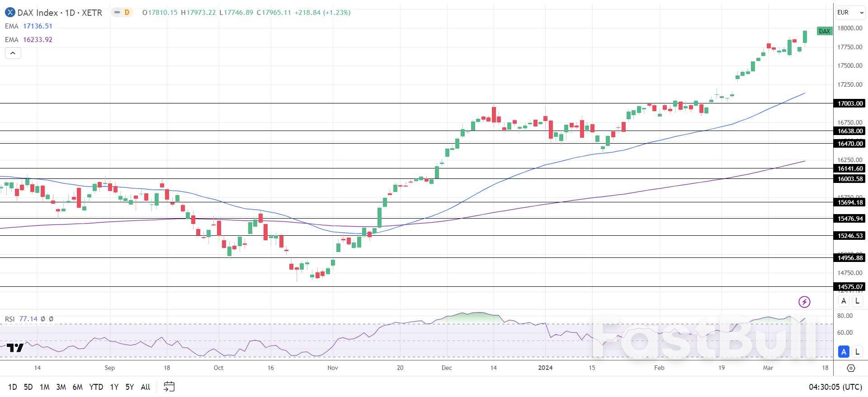The height and width of the screenshot is (397, 868).
Task: Select the 5Y date range
Action: [130, 387]
